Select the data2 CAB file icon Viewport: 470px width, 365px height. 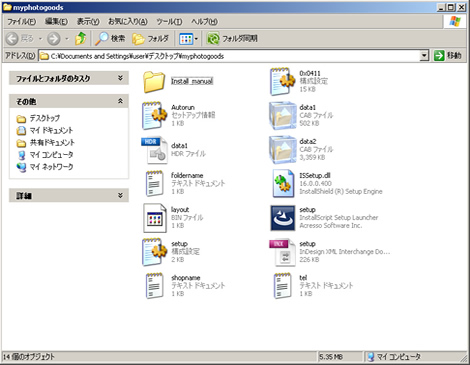283,150
